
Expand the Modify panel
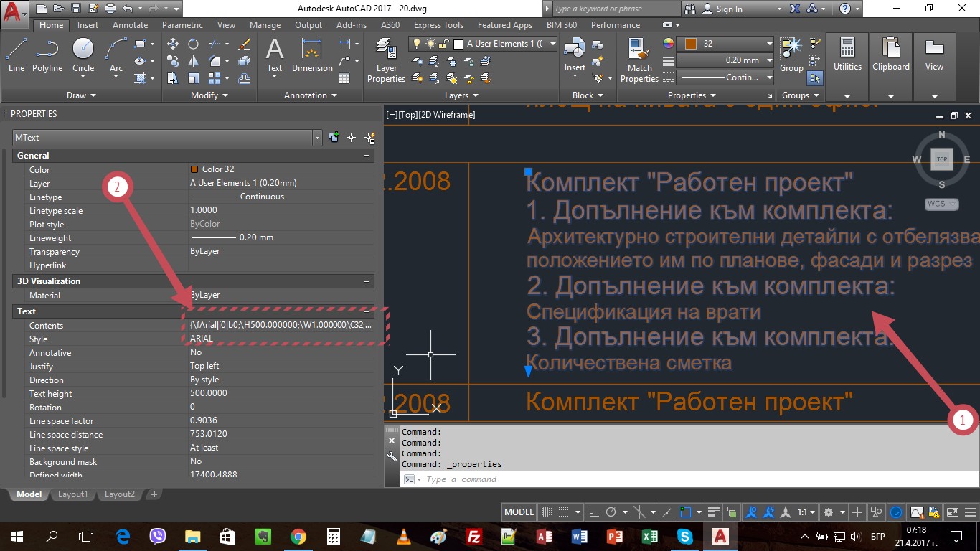pos(209,95)
